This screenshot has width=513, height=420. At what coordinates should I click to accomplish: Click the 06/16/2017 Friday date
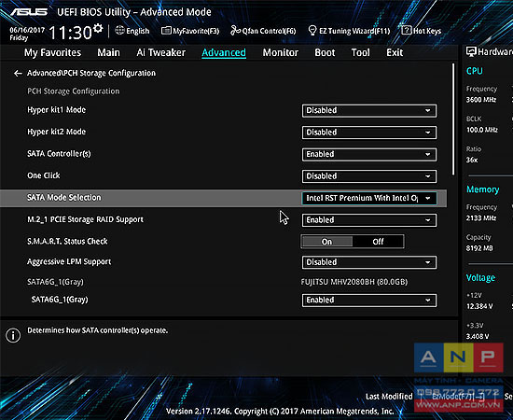point(27,34)
